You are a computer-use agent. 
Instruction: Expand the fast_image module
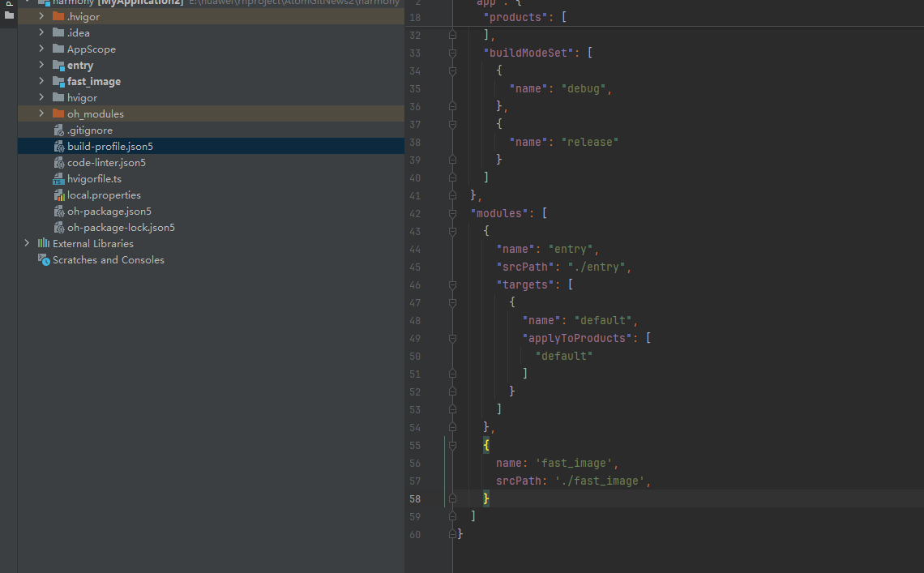tap(41, 81)
